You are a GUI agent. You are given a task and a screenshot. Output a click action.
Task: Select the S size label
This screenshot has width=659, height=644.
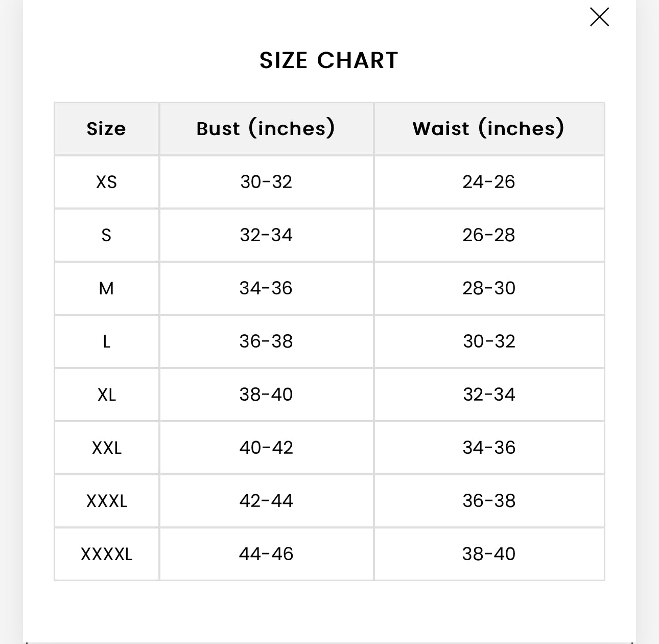tap(106, 235)
